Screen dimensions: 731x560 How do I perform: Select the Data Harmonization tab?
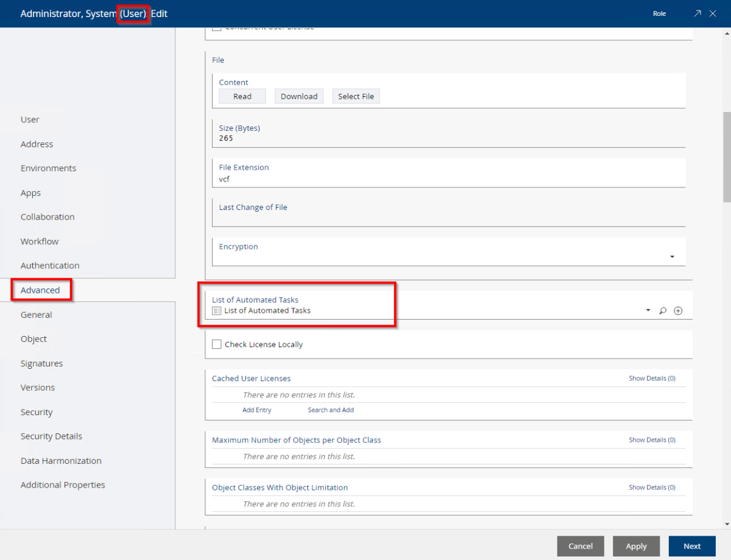[61, 461]
